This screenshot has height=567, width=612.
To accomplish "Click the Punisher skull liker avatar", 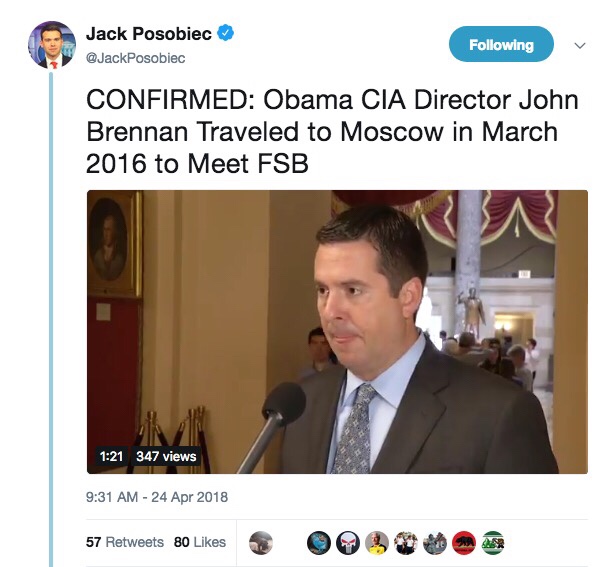I will coord(347,541).
